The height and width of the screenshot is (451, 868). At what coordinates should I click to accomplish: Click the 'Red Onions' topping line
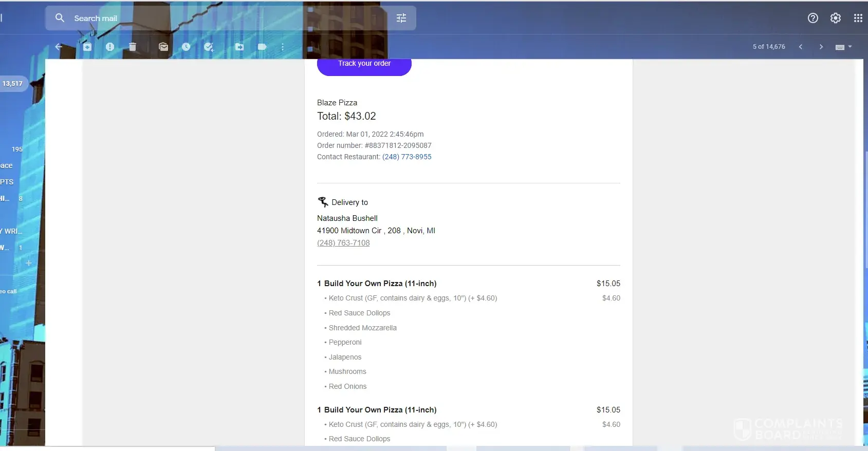348,386
